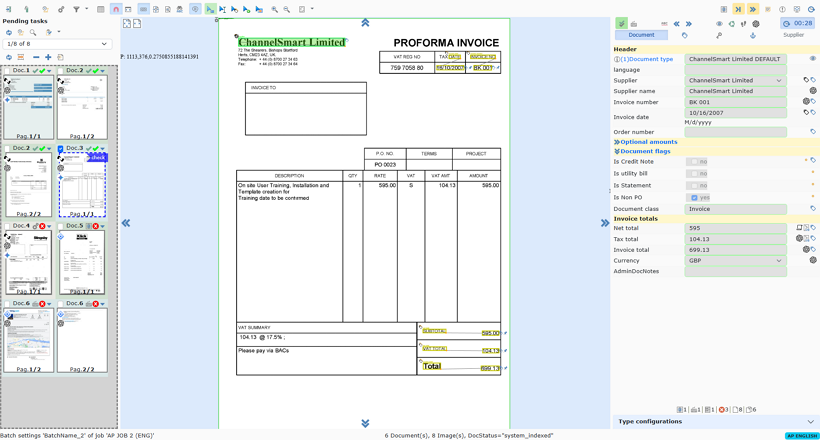
Task: Click the refresh icon under Pending tasks
Action: [x=8, y=32]
